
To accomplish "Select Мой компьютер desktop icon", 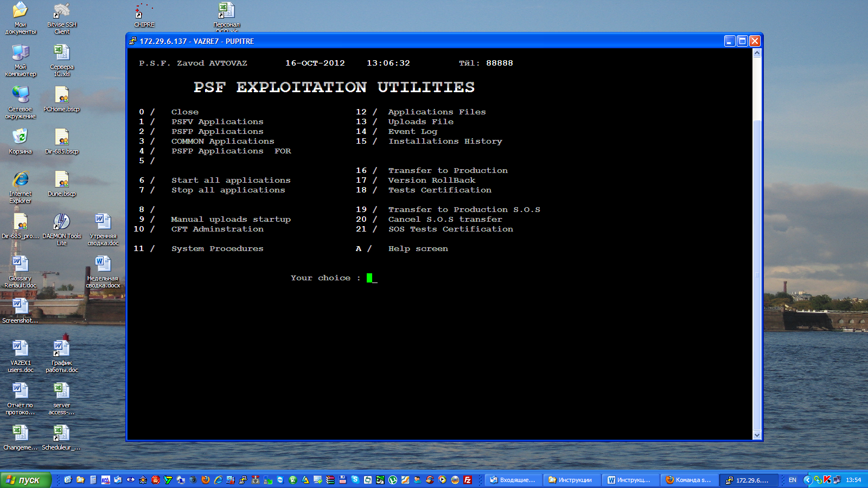I will [20, 60].
